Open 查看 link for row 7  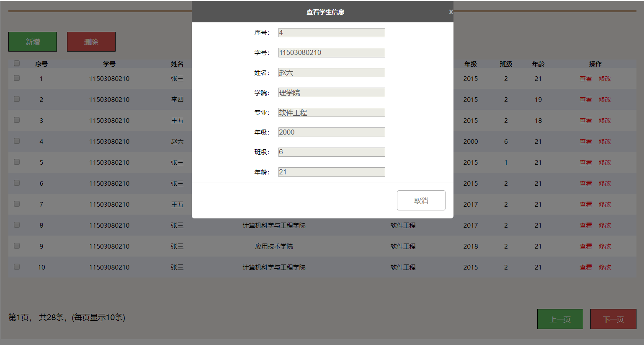coord(586,205)
